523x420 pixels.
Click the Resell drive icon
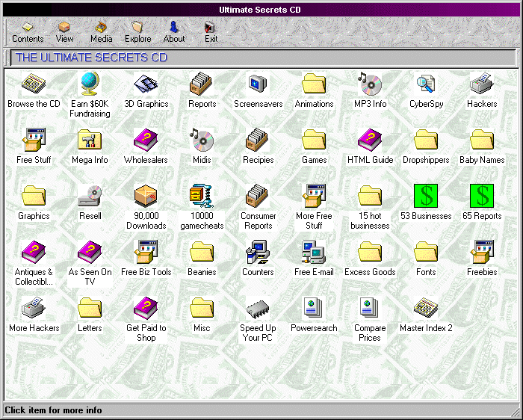[x=90, y=196]
